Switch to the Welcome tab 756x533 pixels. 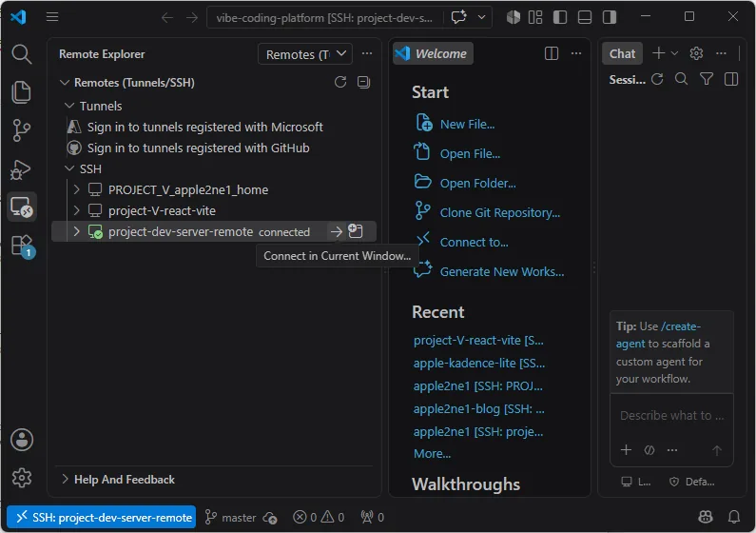click(433, 53)
